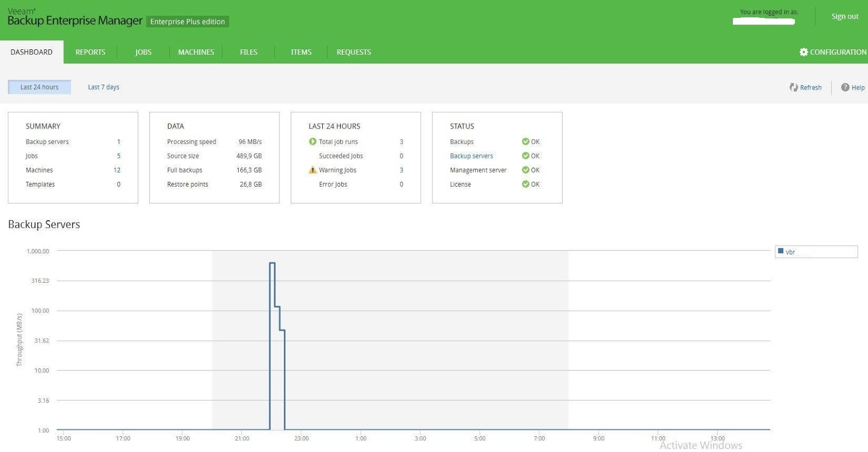Viewport: 868px width, 452px height.
Task: Click the Refresh arrows icon
Action: click(x=794, y=87)
